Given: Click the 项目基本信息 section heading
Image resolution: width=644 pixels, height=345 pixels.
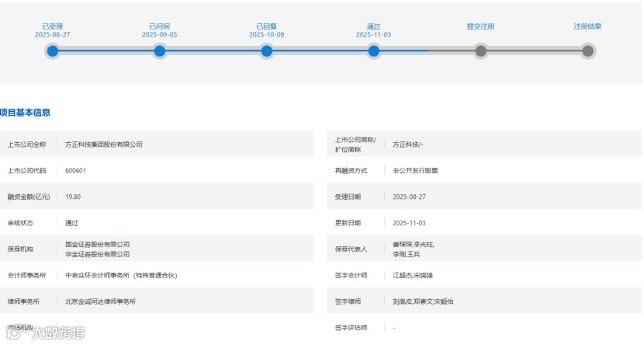Looking at the screenshot, I should 25,113.
